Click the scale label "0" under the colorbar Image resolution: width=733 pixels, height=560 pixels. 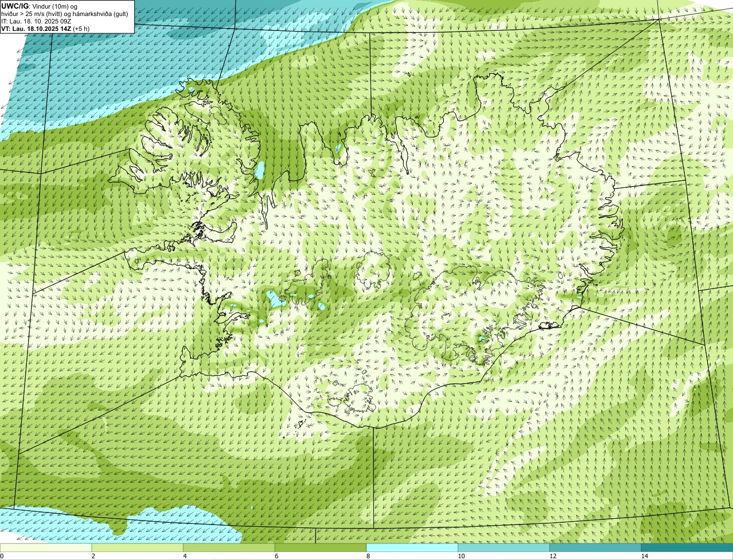[x=2, y=556]
